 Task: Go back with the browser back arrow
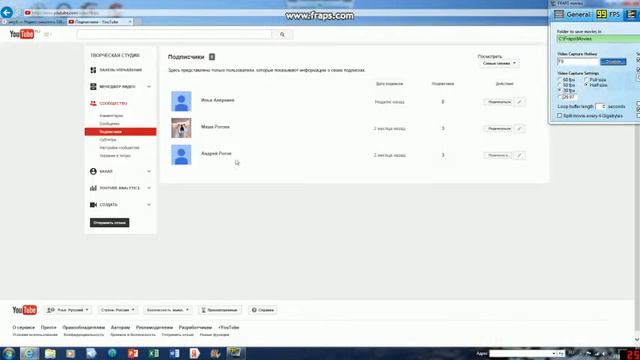click(7, 12)
